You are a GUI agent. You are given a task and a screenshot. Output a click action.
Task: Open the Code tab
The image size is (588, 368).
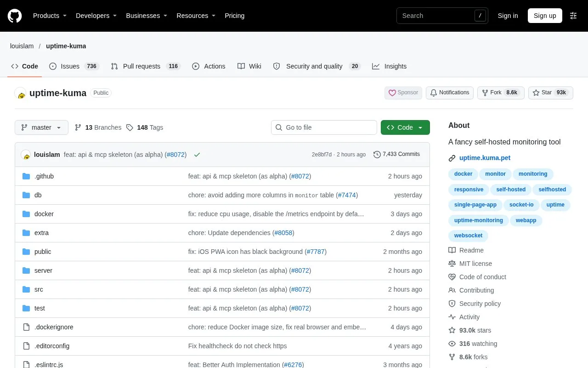click(25, 66)
